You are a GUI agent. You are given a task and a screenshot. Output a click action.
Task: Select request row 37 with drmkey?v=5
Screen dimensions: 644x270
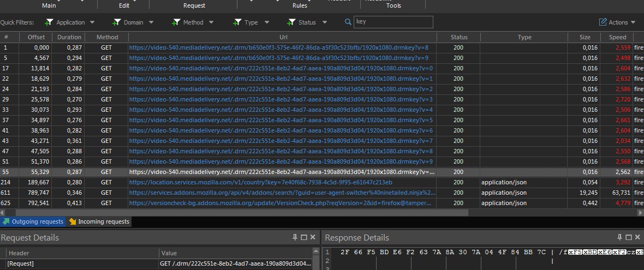[322, 120]
